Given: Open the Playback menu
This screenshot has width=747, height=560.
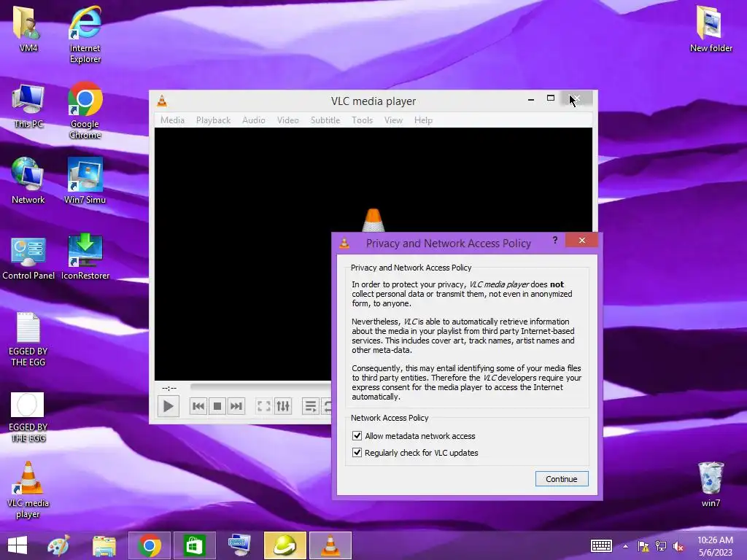Looking at the screenshot, I should pos(214,120).
